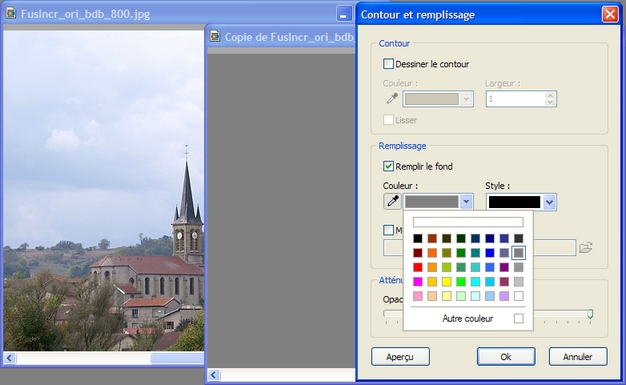Click the fill color eyedropper icon
The image size is (626, 385).
pos(392,201)
